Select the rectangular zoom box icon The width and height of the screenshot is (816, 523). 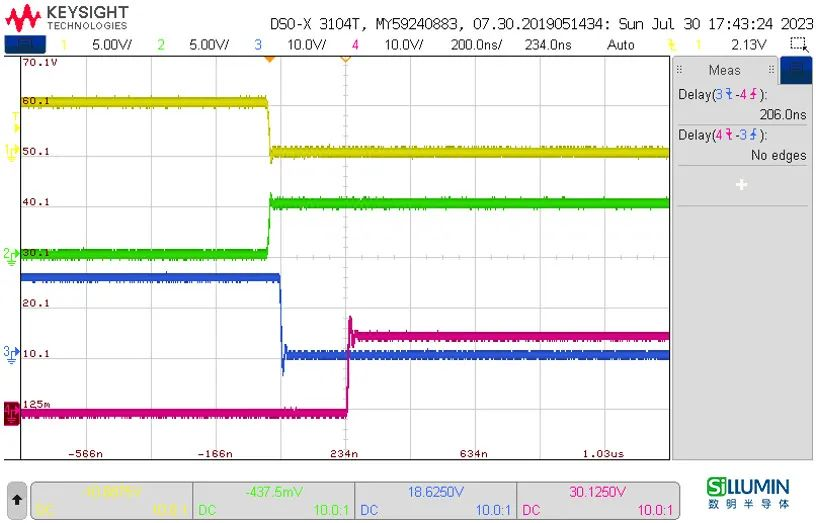[x=797, y=45]
